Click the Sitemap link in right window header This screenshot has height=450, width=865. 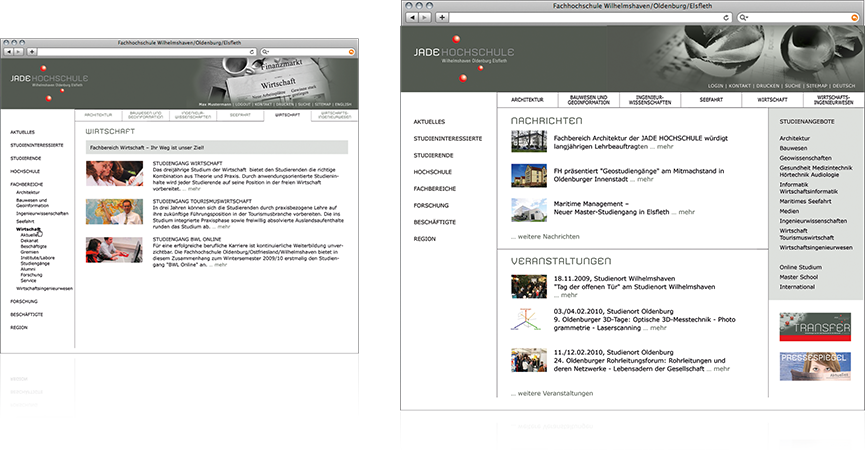(x=819, y=86)
